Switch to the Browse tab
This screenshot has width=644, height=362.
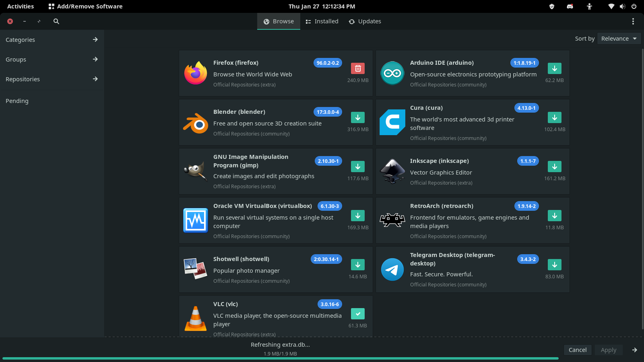279,21
